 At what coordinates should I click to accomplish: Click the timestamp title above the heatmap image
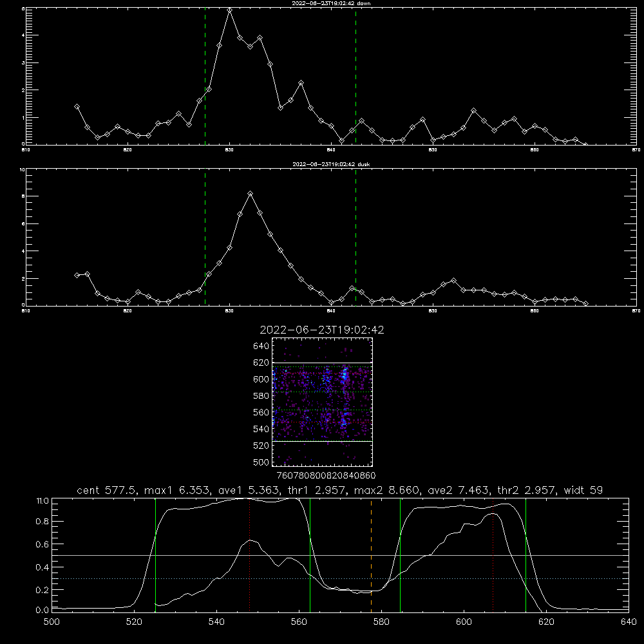[322, 330]
